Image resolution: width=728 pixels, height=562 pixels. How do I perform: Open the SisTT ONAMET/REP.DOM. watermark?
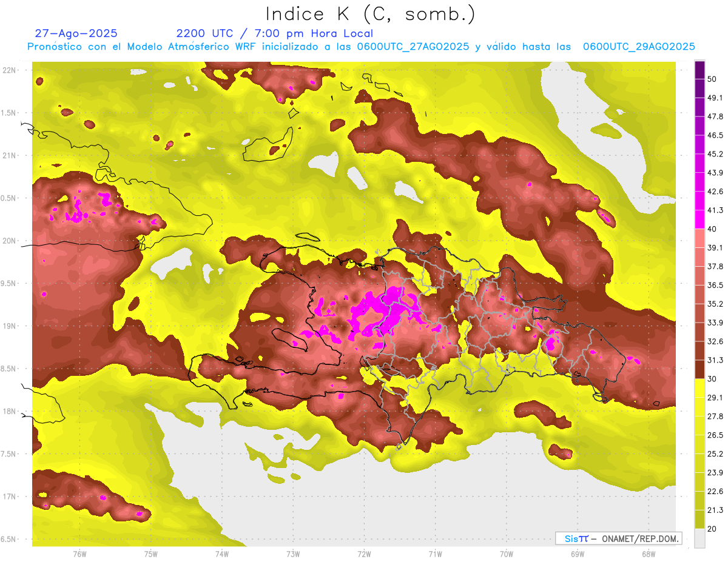618,538
